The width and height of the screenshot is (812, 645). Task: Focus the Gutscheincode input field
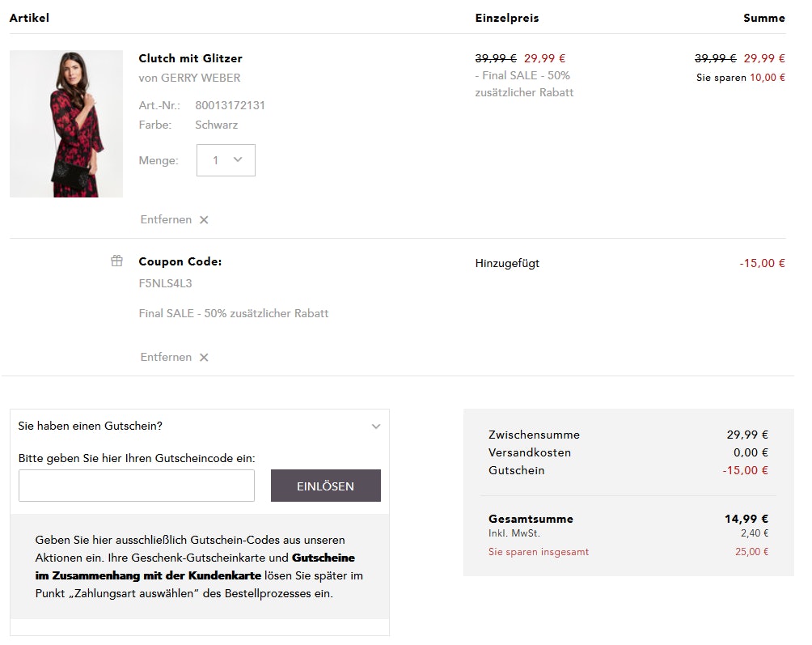tap(137, 486)
